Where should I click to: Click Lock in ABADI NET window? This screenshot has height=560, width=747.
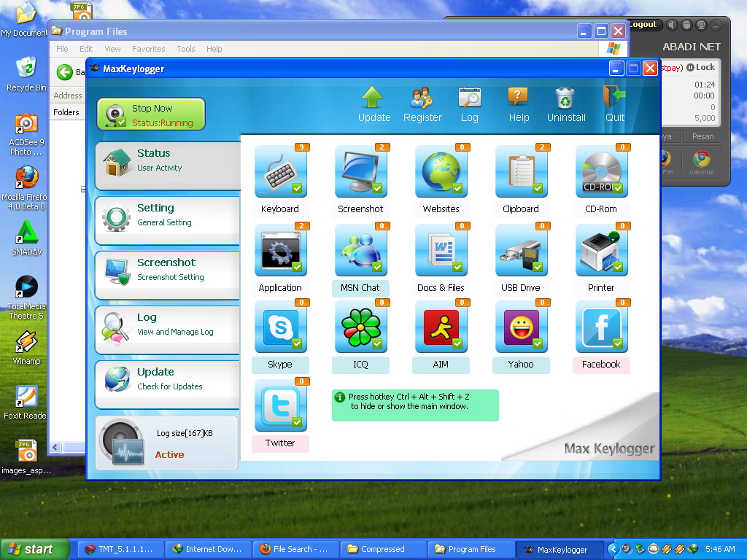click(701, 67)
